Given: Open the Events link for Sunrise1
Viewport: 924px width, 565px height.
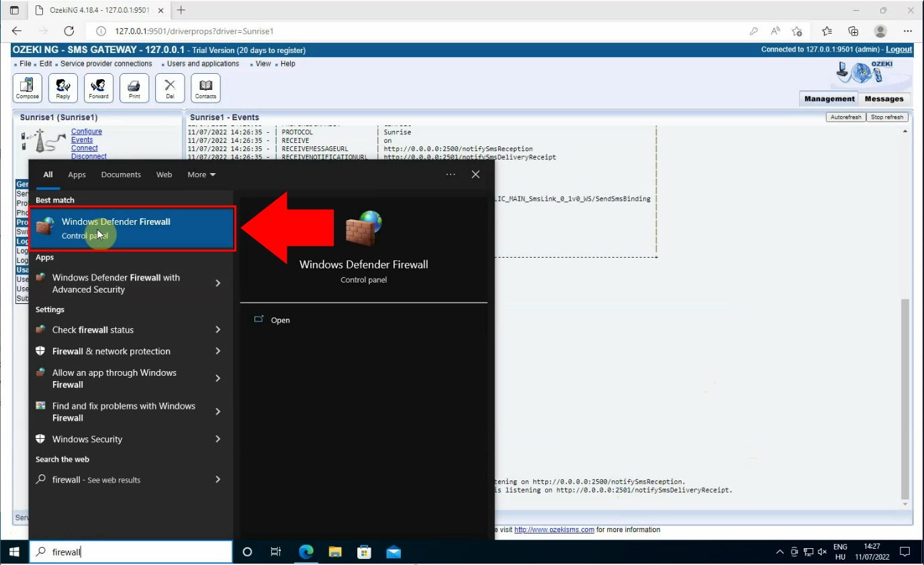Looking at the screenshot, I should pos(82,140).
